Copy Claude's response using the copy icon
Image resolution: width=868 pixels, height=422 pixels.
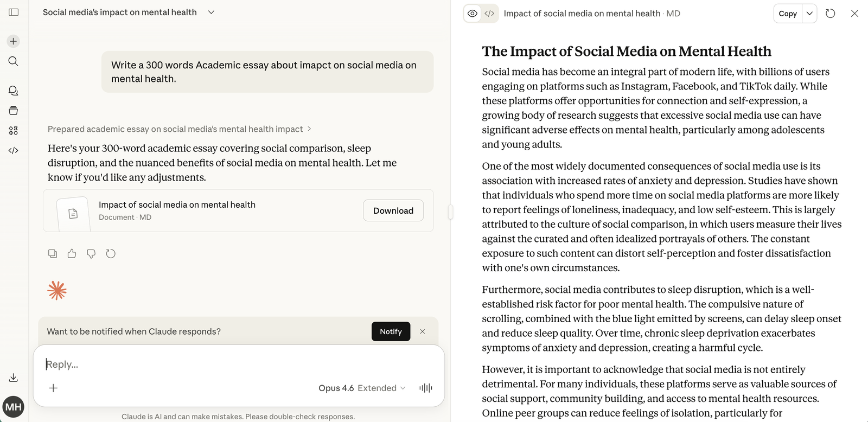pos(52,253)
